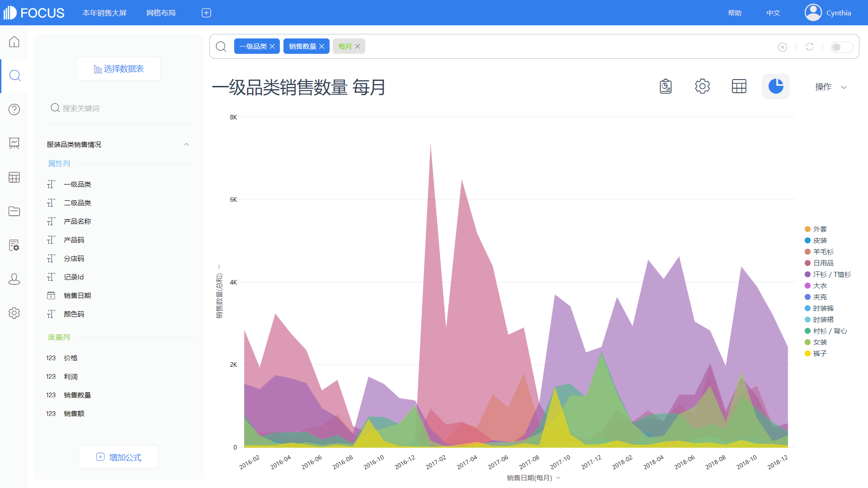Click the user avatar icon
Viewport: 868px width, 488px height.
[813, 13]
